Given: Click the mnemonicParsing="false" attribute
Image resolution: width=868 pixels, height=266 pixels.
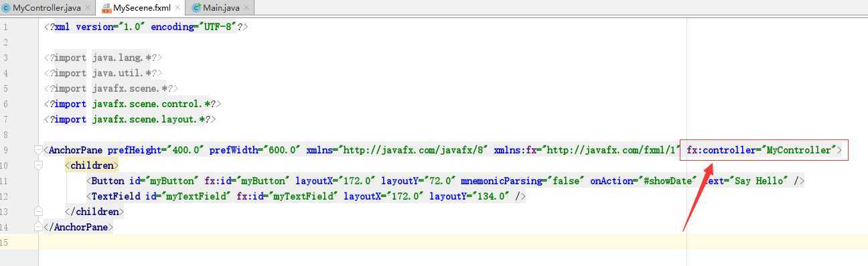Looking at the screenshot, I should [x=522, y=181].
